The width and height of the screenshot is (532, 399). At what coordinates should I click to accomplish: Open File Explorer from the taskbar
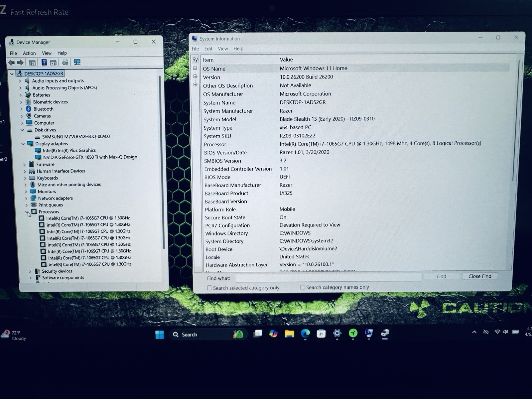tap(289, 334)
